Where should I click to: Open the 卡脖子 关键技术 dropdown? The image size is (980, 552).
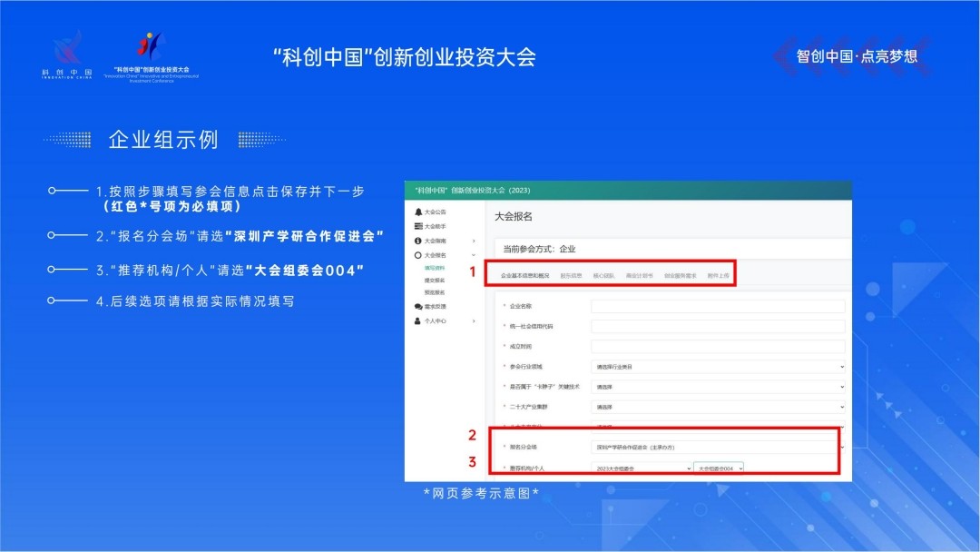click(717, 386)
